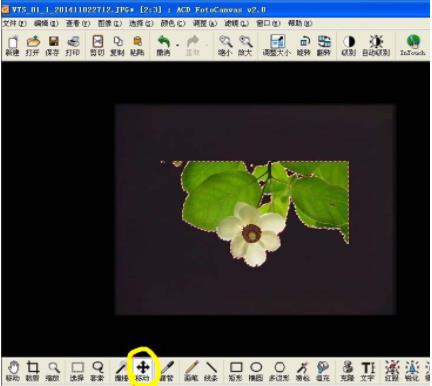This screenshot has height=386, width=432.
Task: Click the Resize (调整大小) icon
Action: point(277,42)
